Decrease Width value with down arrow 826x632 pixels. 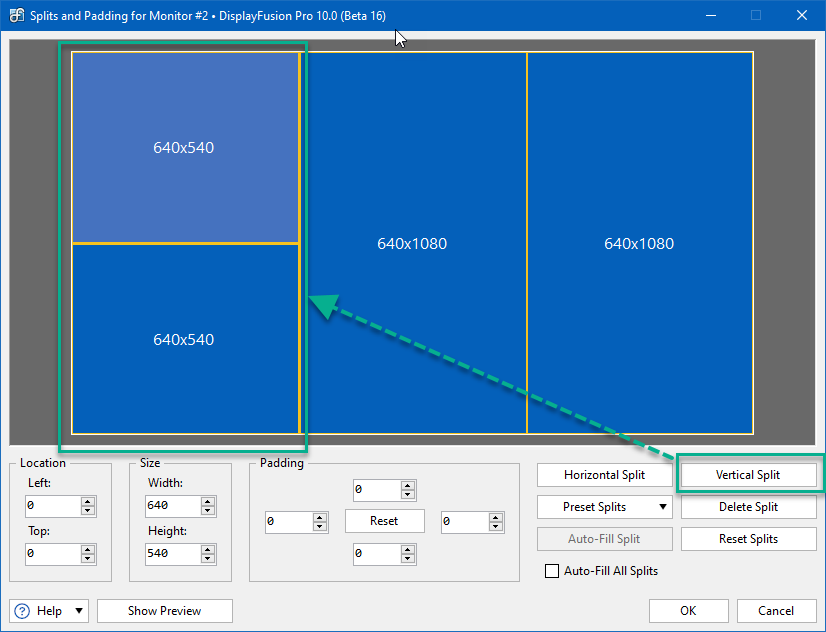click(x=208, y=511)
